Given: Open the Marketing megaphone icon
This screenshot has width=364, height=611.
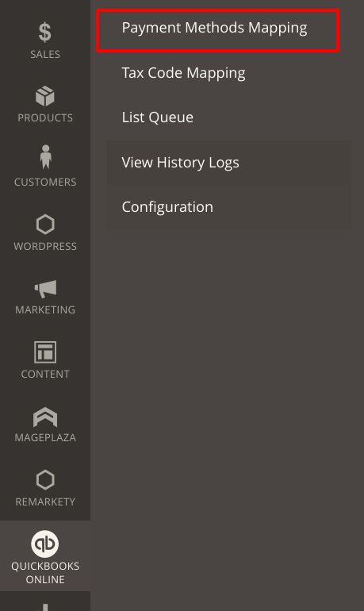Looking at the screenshot, I should tap(45, 289).
